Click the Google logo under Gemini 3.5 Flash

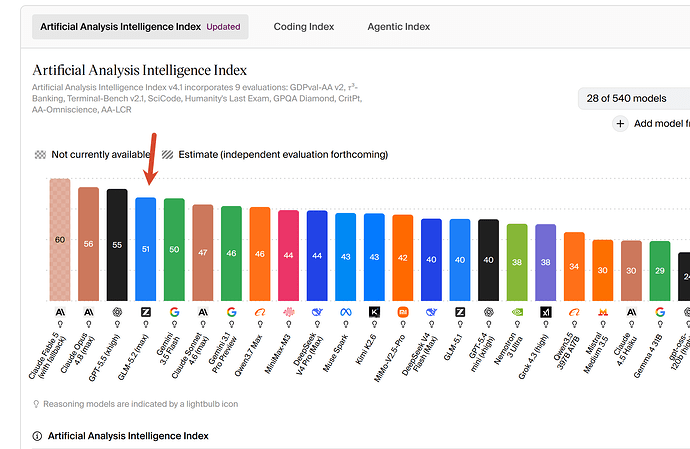coord(174,312)
